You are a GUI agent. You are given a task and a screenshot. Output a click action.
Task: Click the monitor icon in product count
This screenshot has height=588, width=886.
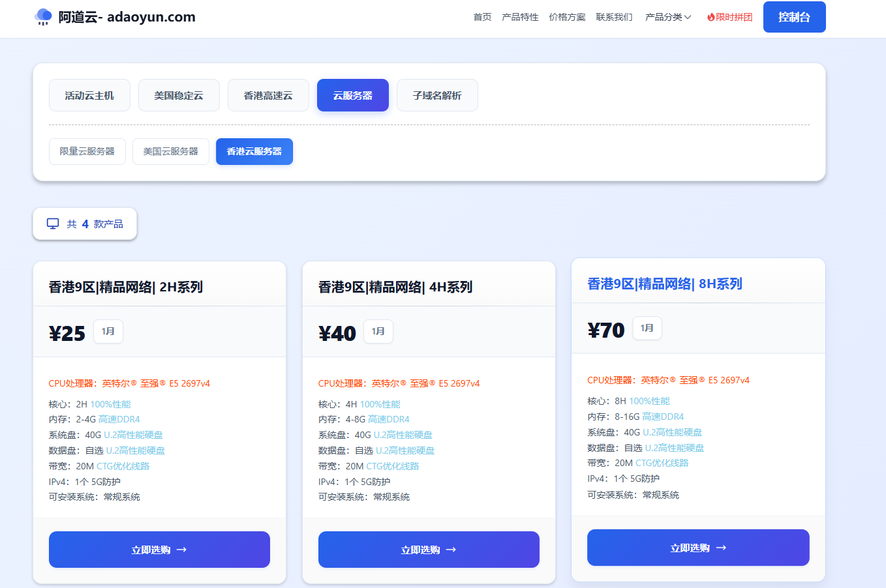point(53,224)
